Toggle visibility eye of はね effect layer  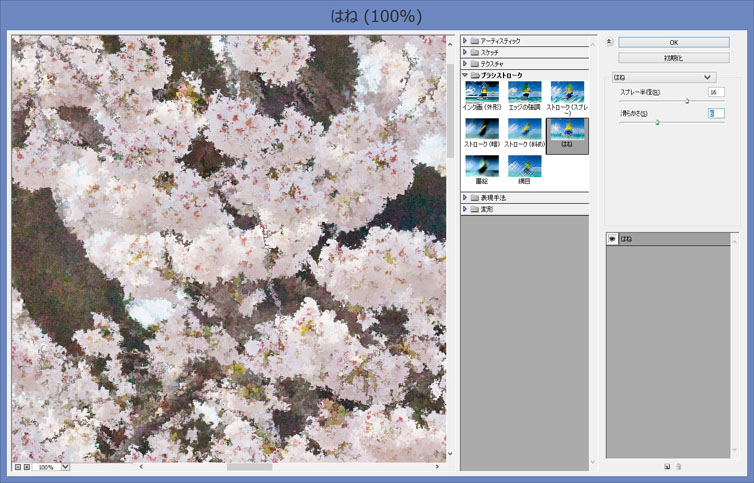click(x=612, y=239)
